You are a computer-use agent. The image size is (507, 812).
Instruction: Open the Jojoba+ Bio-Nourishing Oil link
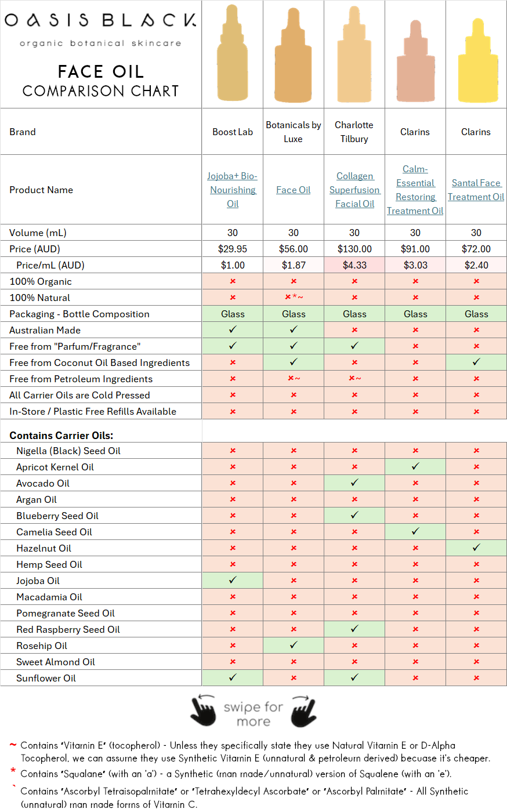pyautogui.click(x=233, y=190)
